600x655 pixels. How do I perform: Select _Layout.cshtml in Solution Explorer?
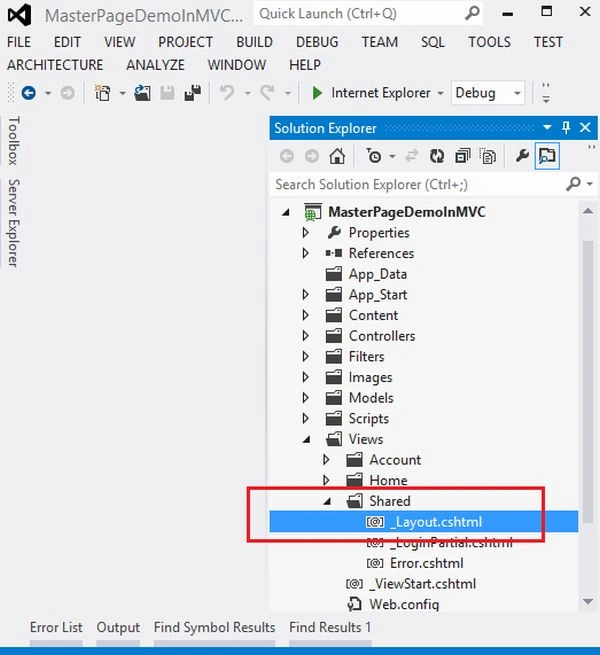click(424, 522)
